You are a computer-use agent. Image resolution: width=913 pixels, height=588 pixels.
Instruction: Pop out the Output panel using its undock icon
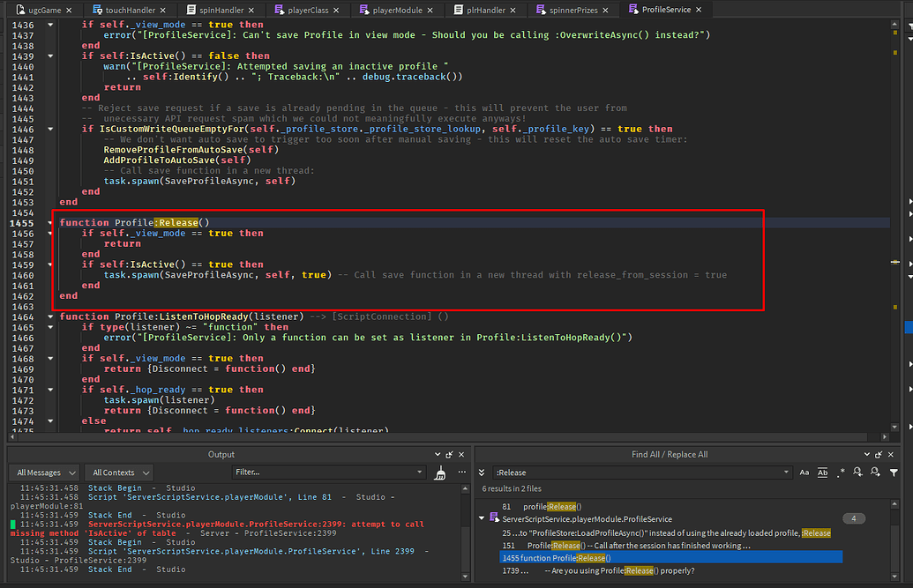(x=449, y=455)
